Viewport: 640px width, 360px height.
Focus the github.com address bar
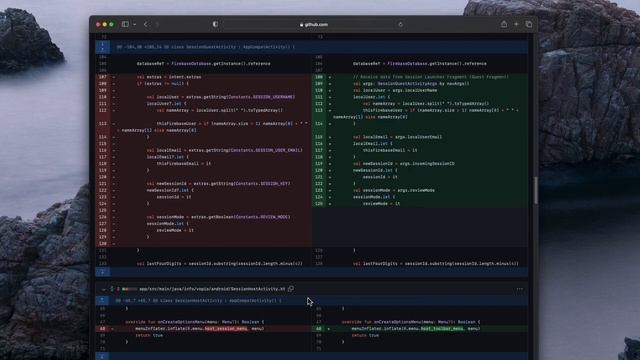pyautogui.click(x=314, y=24)
